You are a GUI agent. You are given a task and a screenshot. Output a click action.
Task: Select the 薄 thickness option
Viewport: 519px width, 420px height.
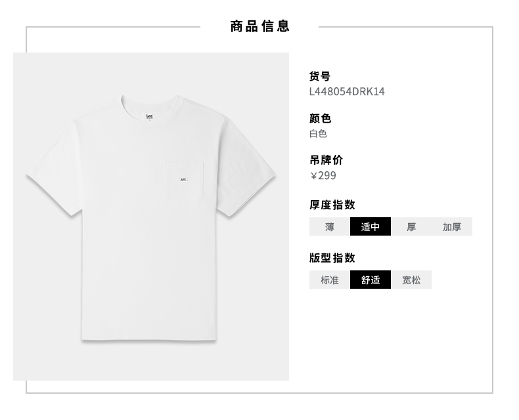coord(329,226)
